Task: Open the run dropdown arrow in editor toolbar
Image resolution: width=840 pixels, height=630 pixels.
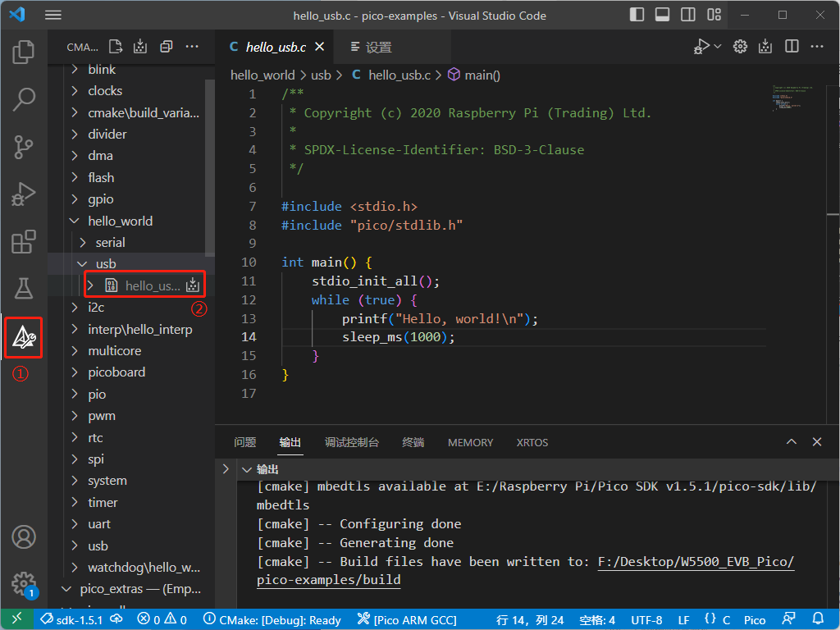Action: [718, 47]
